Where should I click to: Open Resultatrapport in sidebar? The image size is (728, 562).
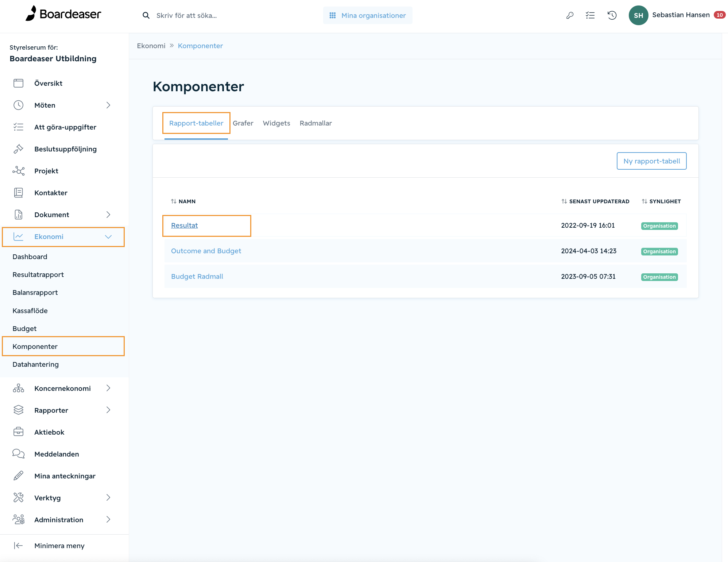point(38,275)
